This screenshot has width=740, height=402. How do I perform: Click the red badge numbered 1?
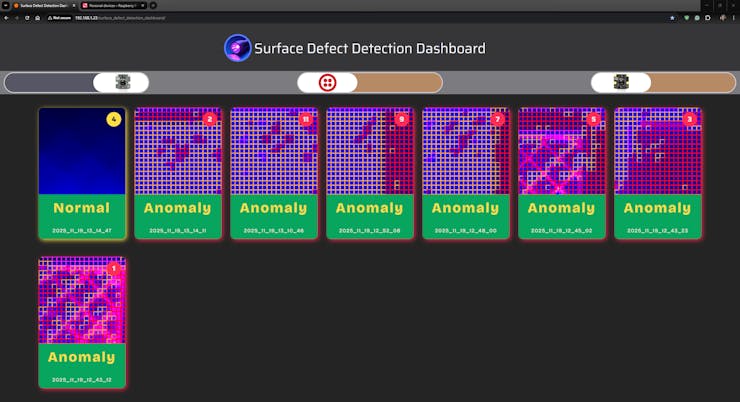pos(114,268)
